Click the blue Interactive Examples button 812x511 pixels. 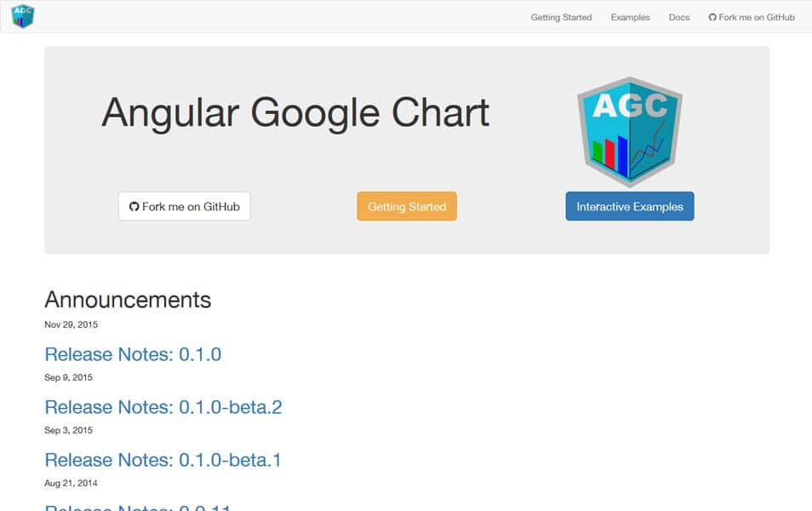(630, 206)
